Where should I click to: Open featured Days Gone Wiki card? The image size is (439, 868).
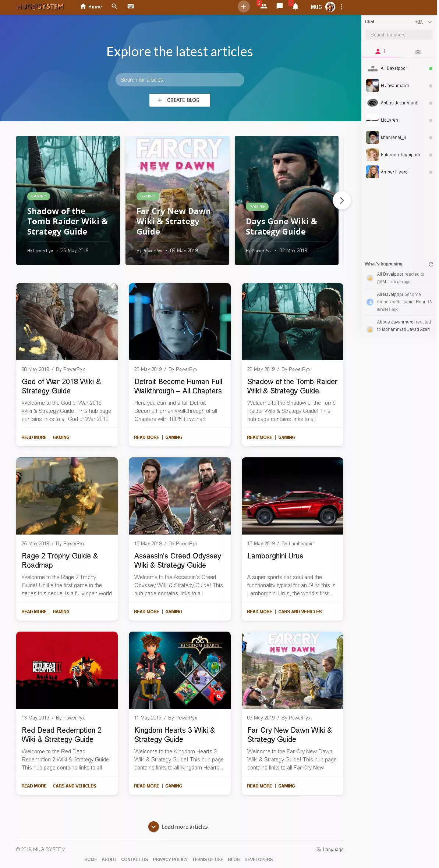(287, 200)
